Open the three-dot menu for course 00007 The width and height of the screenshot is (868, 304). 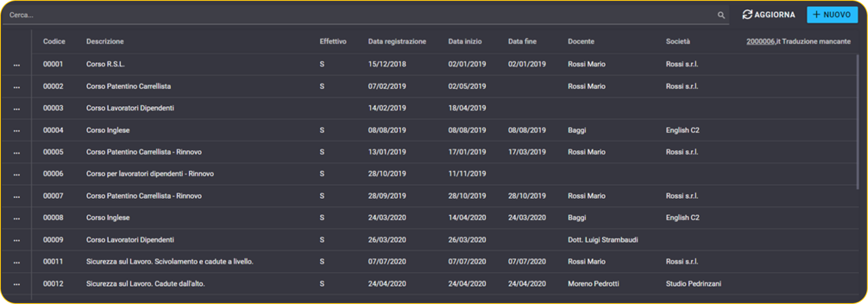point(17,197)
